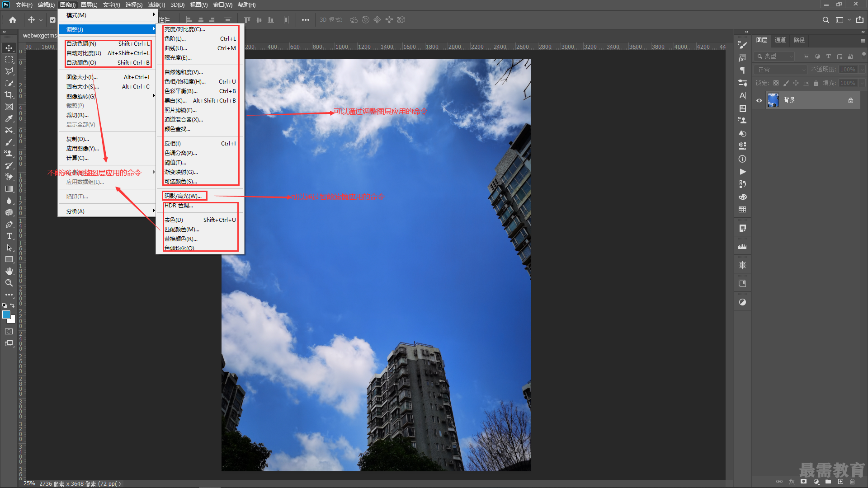Select the Move tool in the toolbox
Screen dimensions: 868x488
(9, 48)
